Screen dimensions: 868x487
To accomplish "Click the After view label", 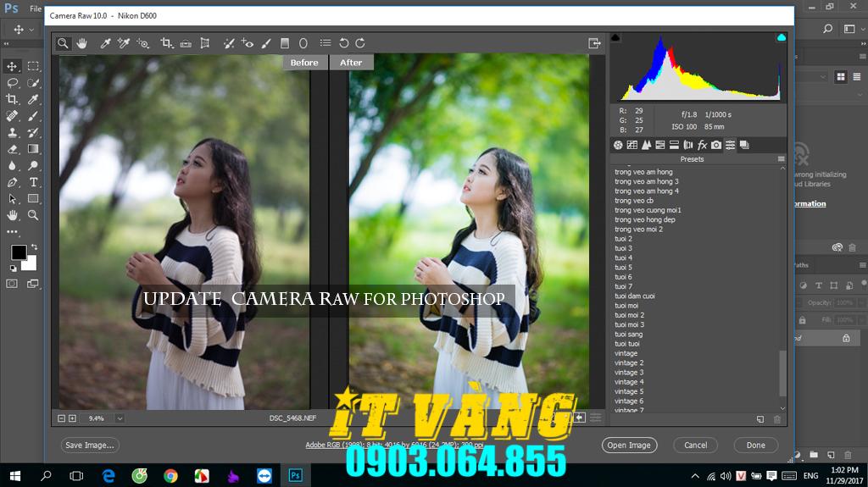I will point(351,63).
